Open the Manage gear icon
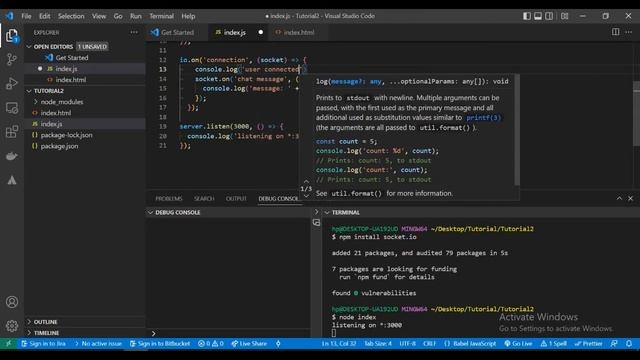This screenshot has width=640, height=360. point(12,326)
